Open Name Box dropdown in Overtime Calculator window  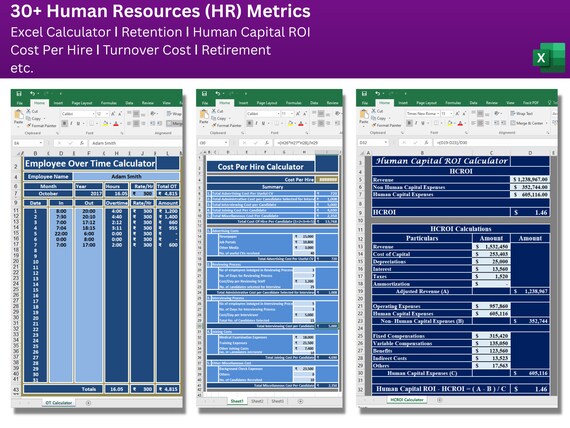(x=41, y=143)
